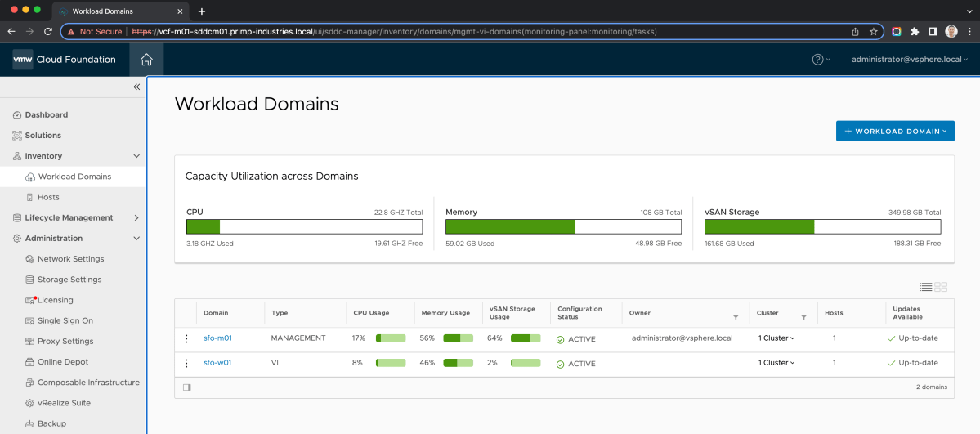Open Composable Infrastructure
The image size is (980, 434).
[88, 383]
